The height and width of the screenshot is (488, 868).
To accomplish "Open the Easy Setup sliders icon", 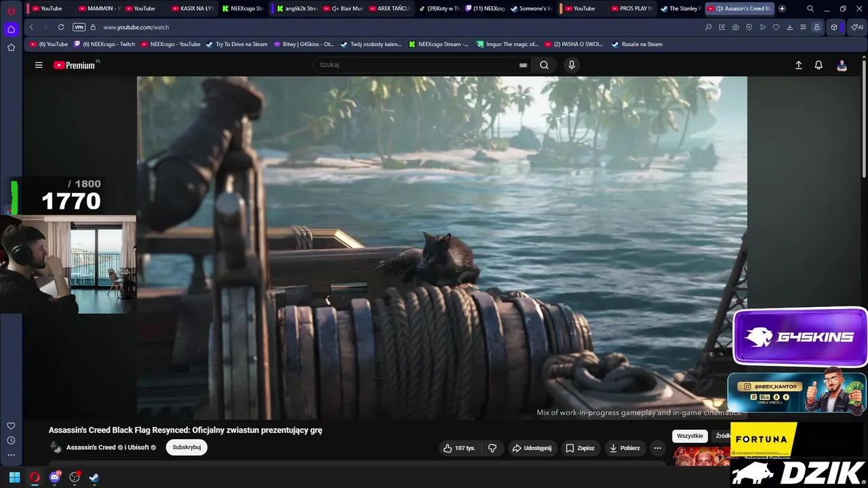I will [804, 27].
